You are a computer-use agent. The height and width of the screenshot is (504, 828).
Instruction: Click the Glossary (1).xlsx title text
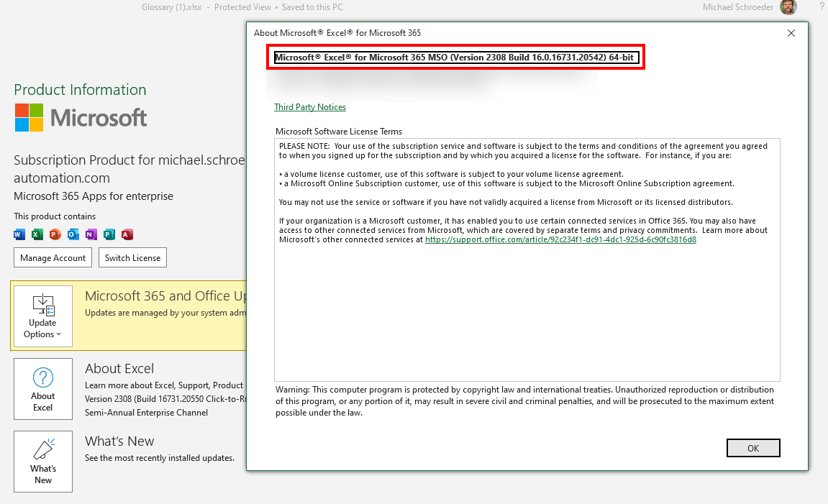(x=172, y=7)
